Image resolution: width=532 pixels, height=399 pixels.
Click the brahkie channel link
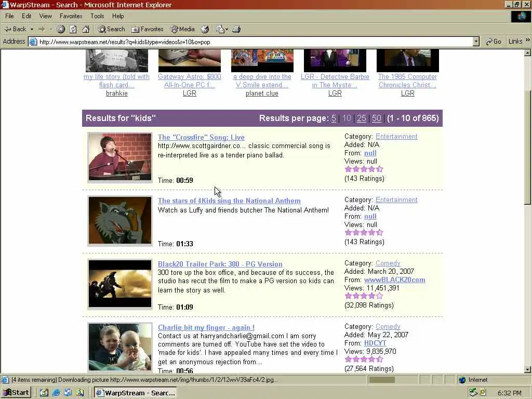pos(117,94)
